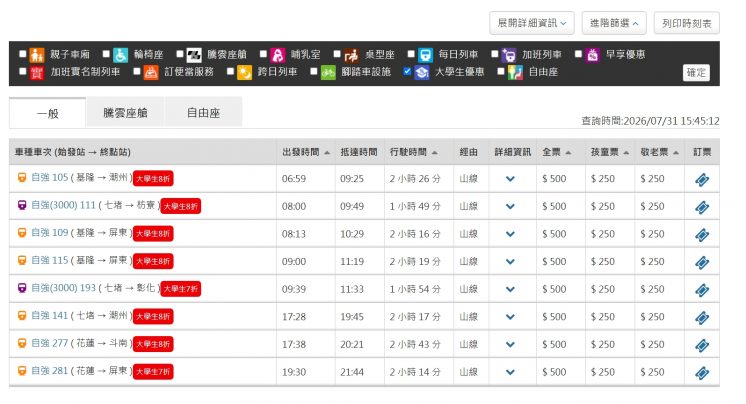
Task: Click the nursing room (哺乳室) icon
Action: [x=277, y=55]
